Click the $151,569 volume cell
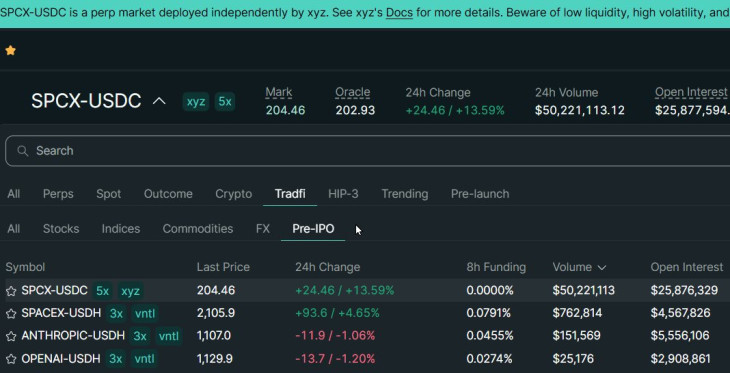This screenshot has height=373, width=730. 576,336
